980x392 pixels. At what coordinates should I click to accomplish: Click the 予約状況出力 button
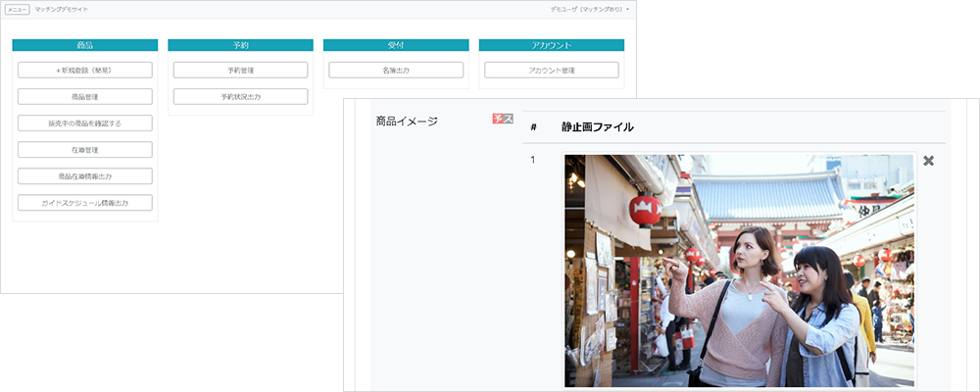[241, 97]
